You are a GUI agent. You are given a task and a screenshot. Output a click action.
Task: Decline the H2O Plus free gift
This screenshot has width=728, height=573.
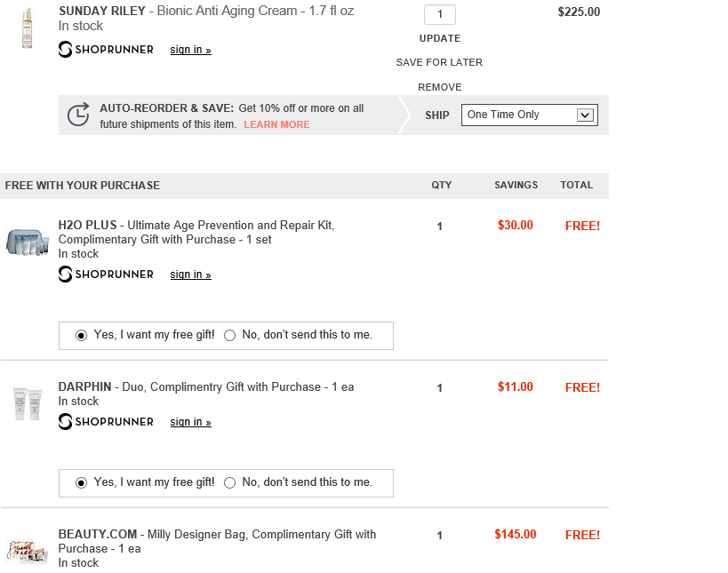[230, 336]
